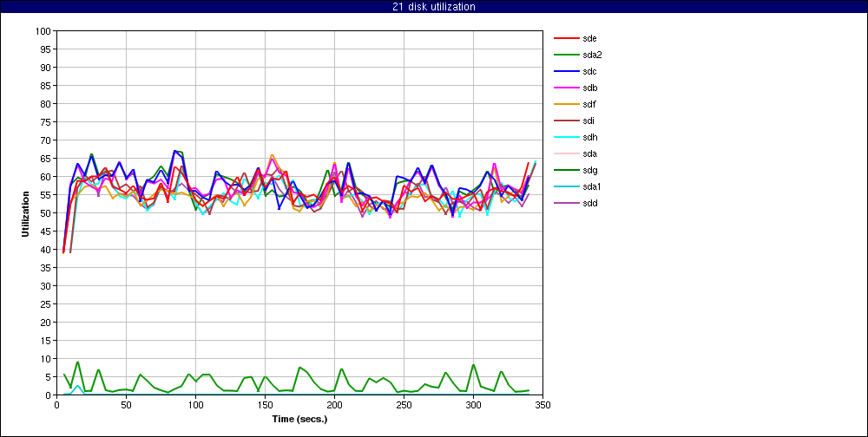Click the 40 tick on the y-axis
Viewport: 868px width, 437px height.
pos(47,250)
